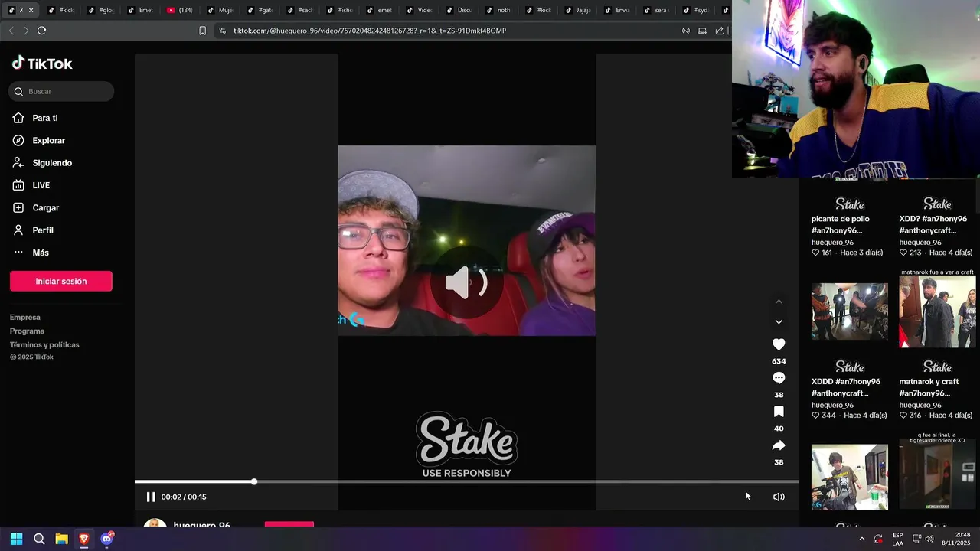Open thumbnail above XDDD #an7hony96 title
This screenshot has width=980, height=551.
[x=850, y=311]
